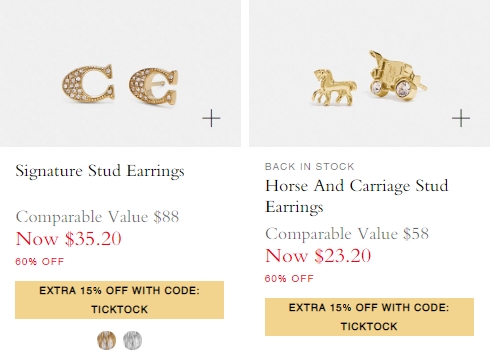This screenshot has height=363, width=498.
Task: Open quick view plus on Signature Stud Earrings
Action: point(211,118)
